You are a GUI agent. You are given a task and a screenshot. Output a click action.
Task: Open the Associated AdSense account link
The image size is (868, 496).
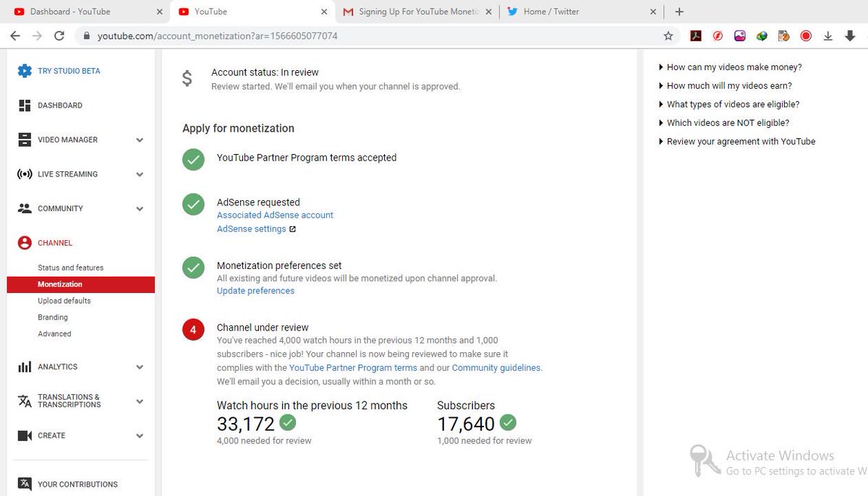pos(275,215)
